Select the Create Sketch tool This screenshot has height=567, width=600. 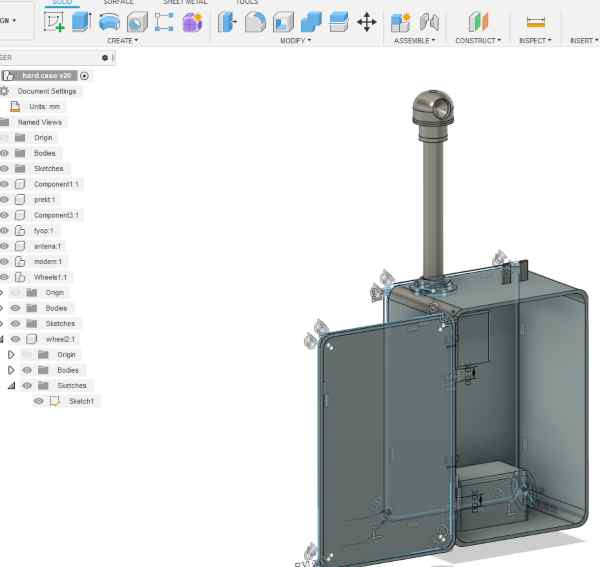click(54, 21)
